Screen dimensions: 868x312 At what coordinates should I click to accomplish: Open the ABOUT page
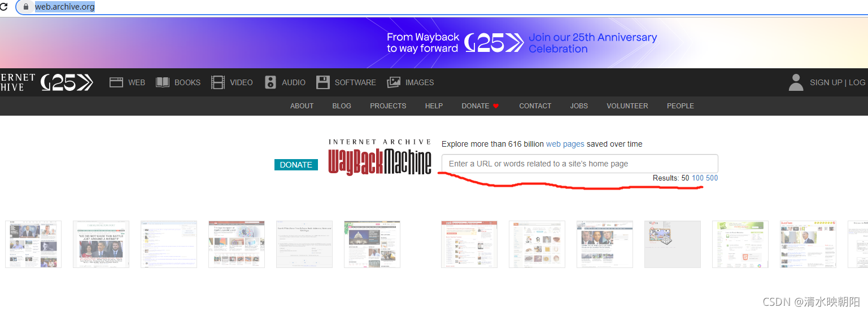[x=302, y=106]
